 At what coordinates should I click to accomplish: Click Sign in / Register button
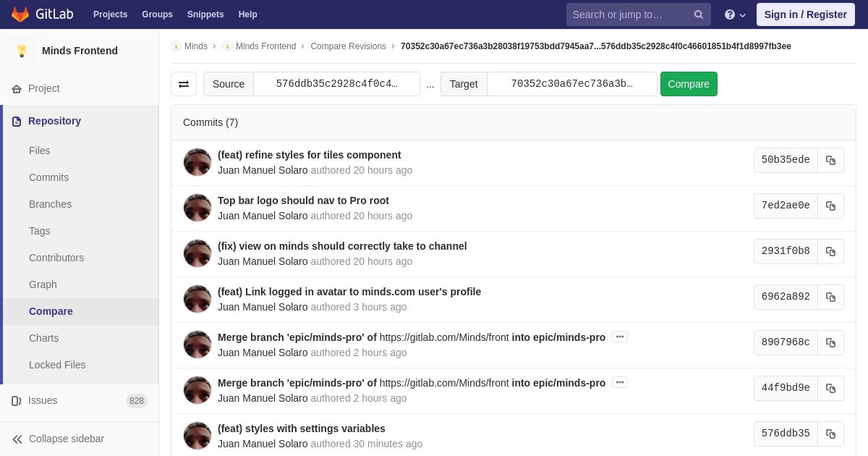point(805,14)
